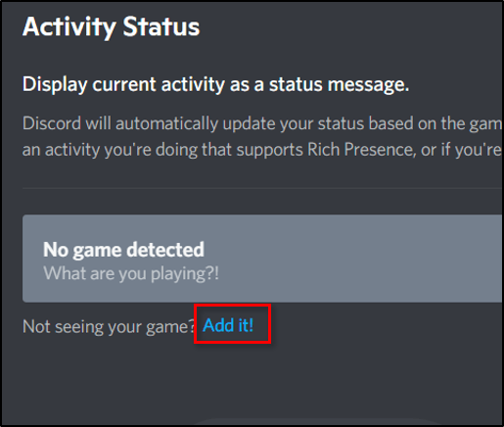Click the word "game?" beside the Add it link
Image resolution: width=504 pixels, height=427 pixels.
(x=170, y=327)
